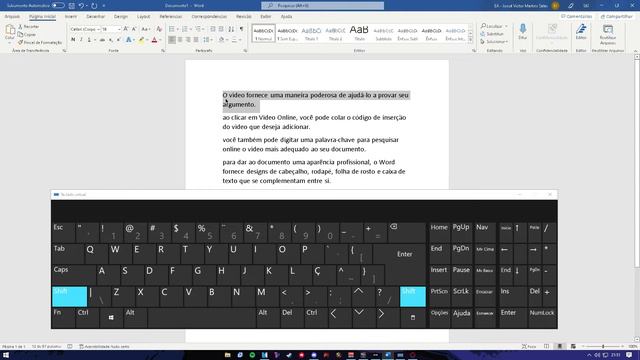Switch to the Layout ribbon tab
The width and height of the screenshot is (640, 360).
[143, 17]
